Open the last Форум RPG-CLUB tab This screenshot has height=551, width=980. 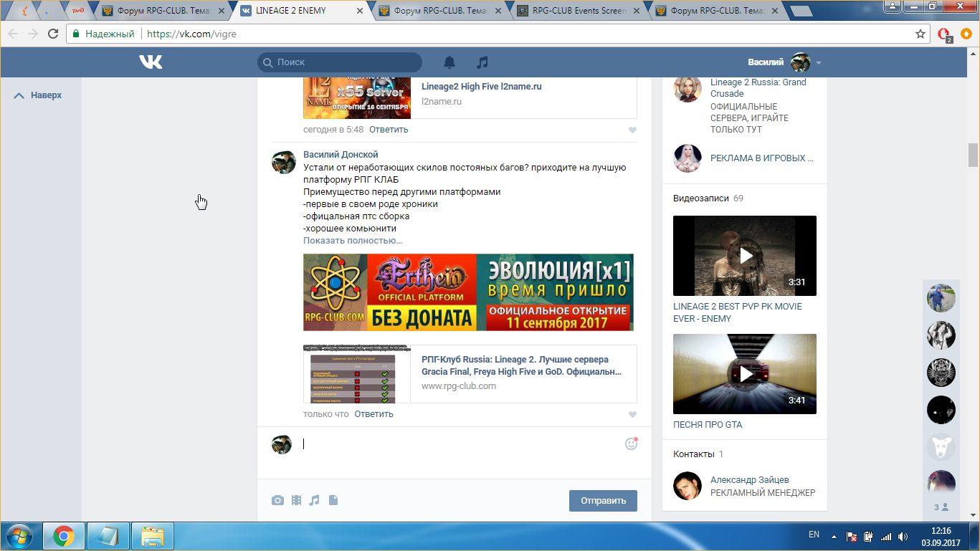[x=718, y=11]
